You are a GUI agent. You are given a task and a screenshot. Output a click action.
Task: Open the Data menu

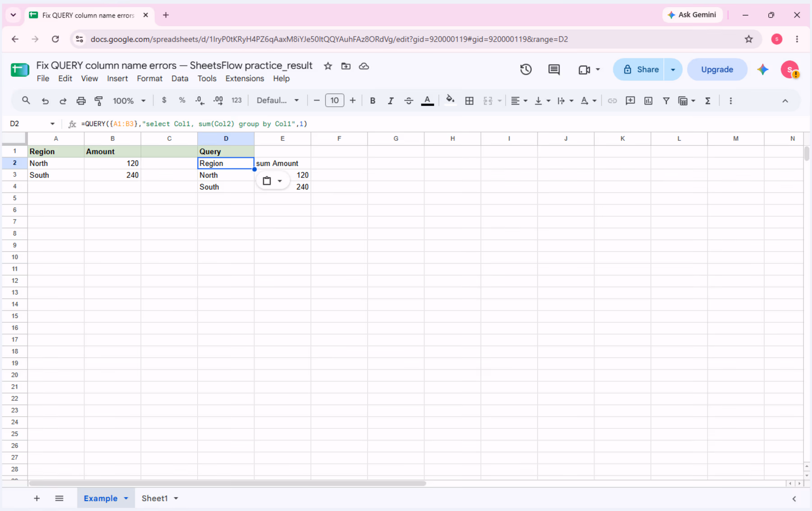point(180,79)
